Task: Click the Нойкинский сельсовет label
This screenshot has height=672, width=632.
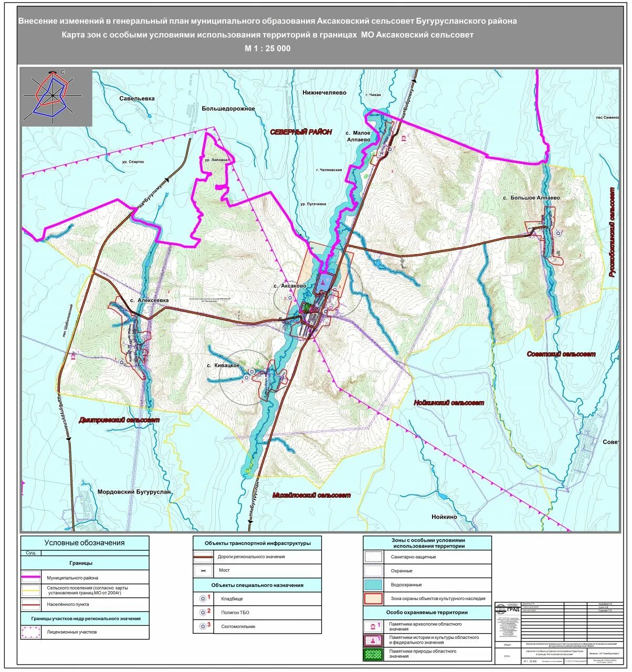Action: click(x=449, y=403)
